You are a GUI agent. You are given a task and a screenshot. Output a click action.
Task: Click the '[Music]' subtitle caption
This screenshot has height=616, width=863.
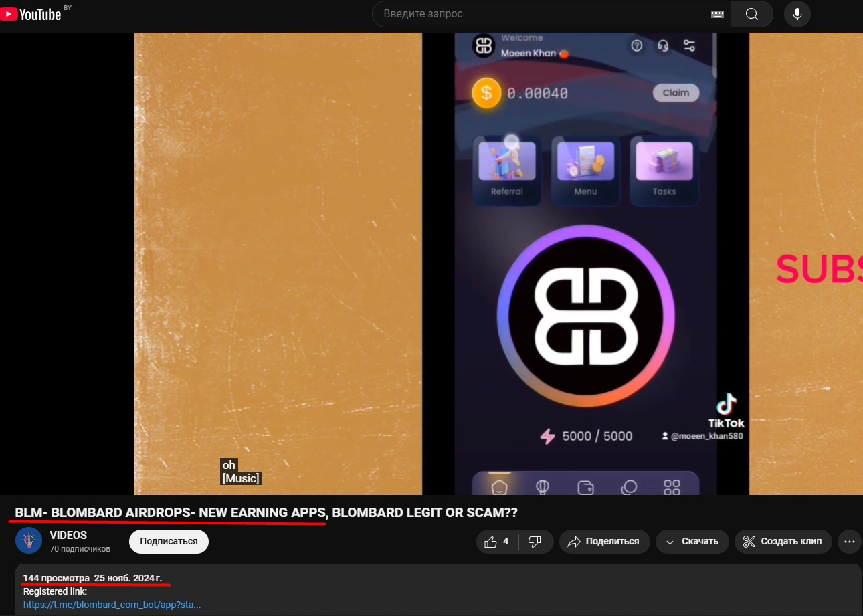coord(241,478)
